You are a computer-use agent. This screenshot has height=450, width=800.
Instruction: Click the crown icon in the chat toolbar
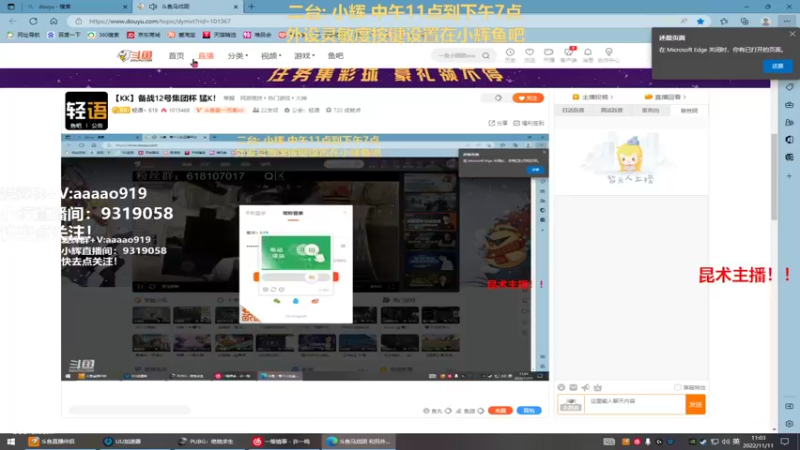[x=598, y=388]
